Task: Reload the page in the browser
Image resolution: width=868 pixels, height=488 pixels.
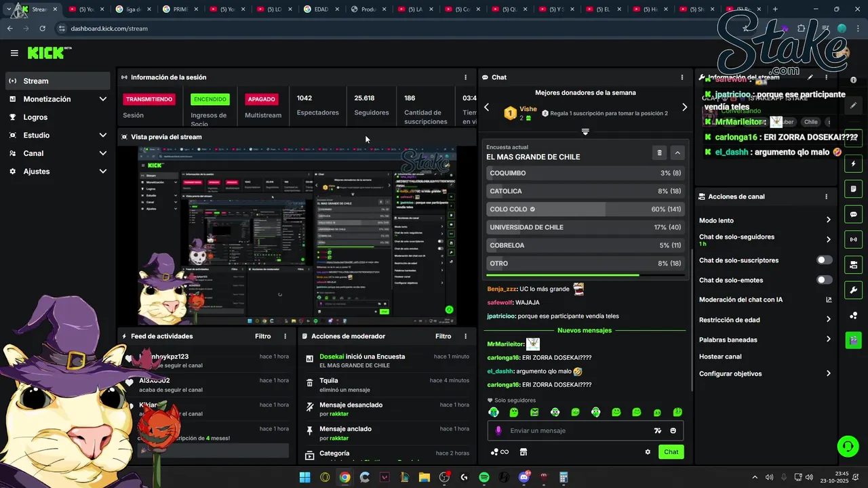Action: tap(43, 28)
